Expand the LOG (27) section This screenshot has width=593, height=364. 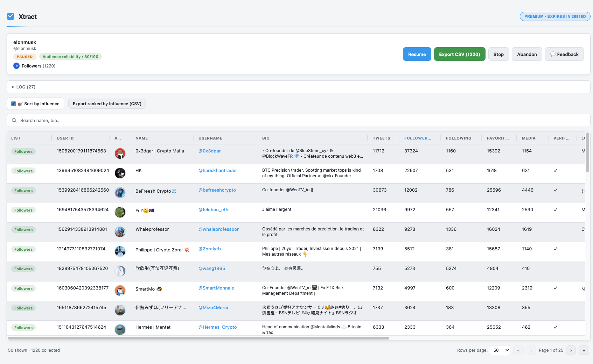(25, 87)
